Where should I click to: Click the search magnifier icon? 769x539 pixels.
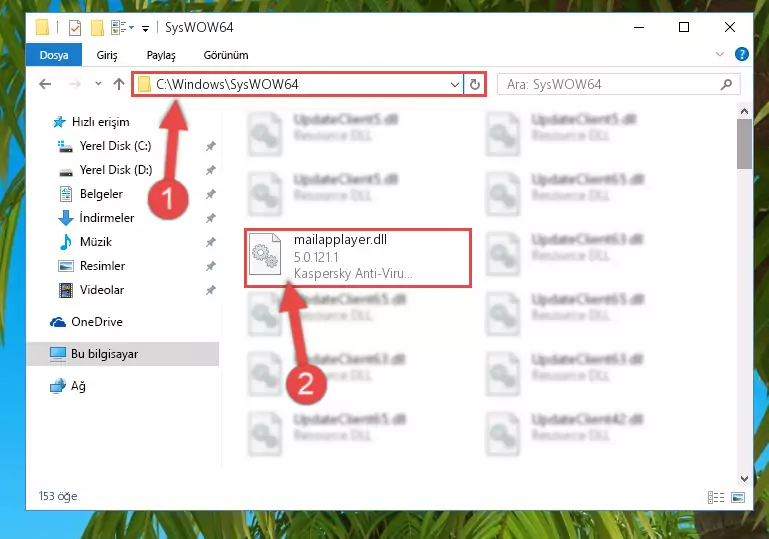click(x=726, y=84)
